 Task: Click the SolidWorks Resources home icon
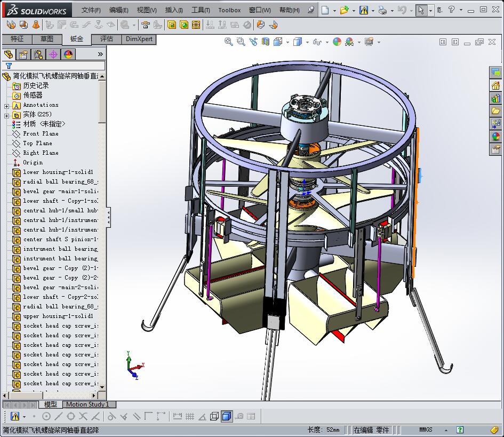[x=496, y=85]
